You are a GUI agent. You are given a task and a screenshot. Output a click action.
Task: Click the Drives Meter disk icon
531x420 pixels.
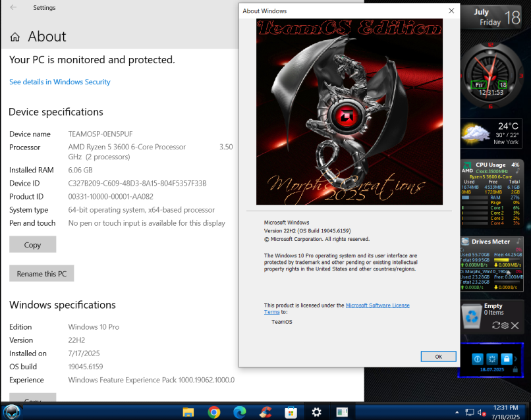[x=465, y=242]
